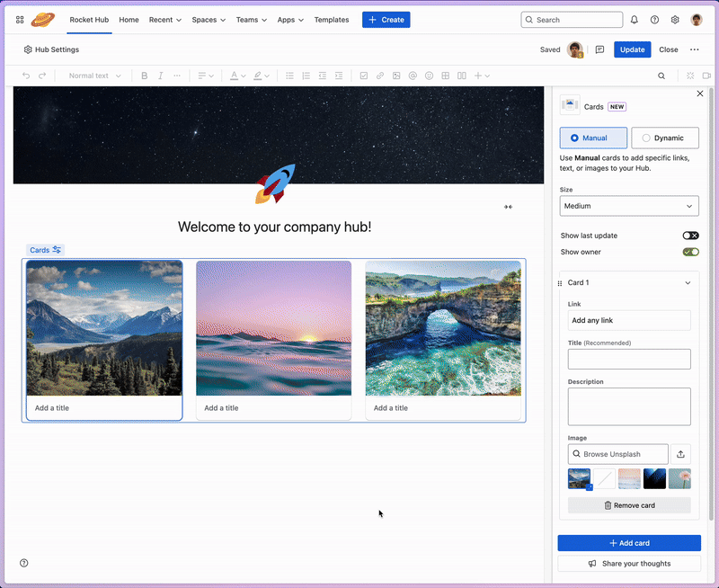Toggle Show last update switch

pos(690,236)
